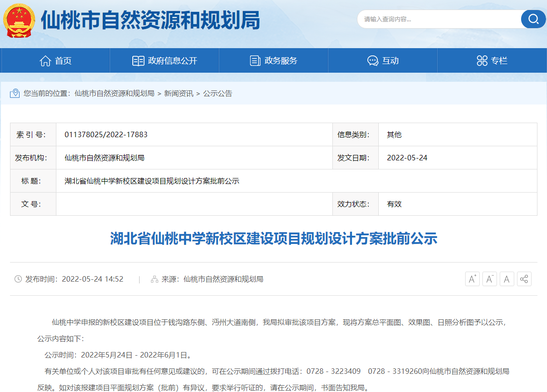Viewport: 547px width, 392px height.
Task: Click the search magnifier button
Action: pos(532,19)
